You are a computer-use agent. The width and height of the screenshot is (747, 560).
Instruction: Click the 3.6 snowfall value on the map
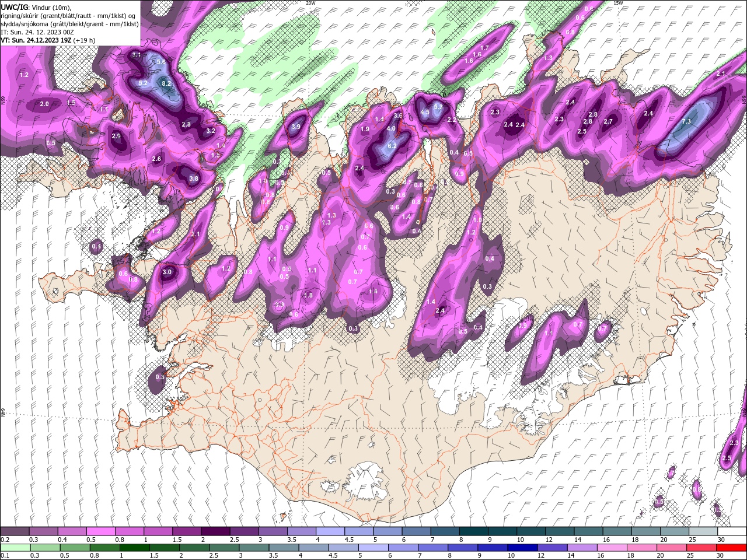[x=398, y=116]
